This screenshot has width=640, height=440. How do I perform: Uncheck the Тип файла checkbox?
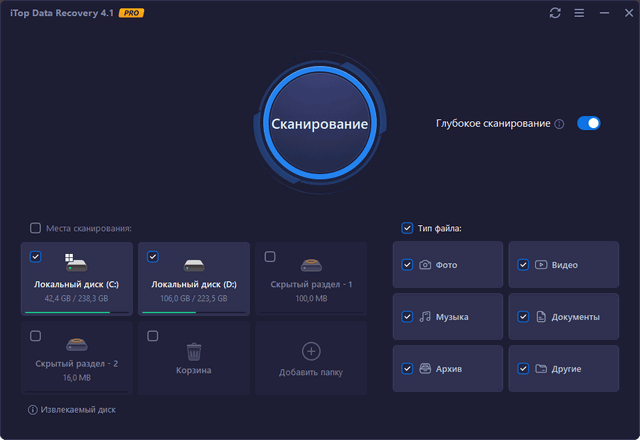[x=407, y=228]
